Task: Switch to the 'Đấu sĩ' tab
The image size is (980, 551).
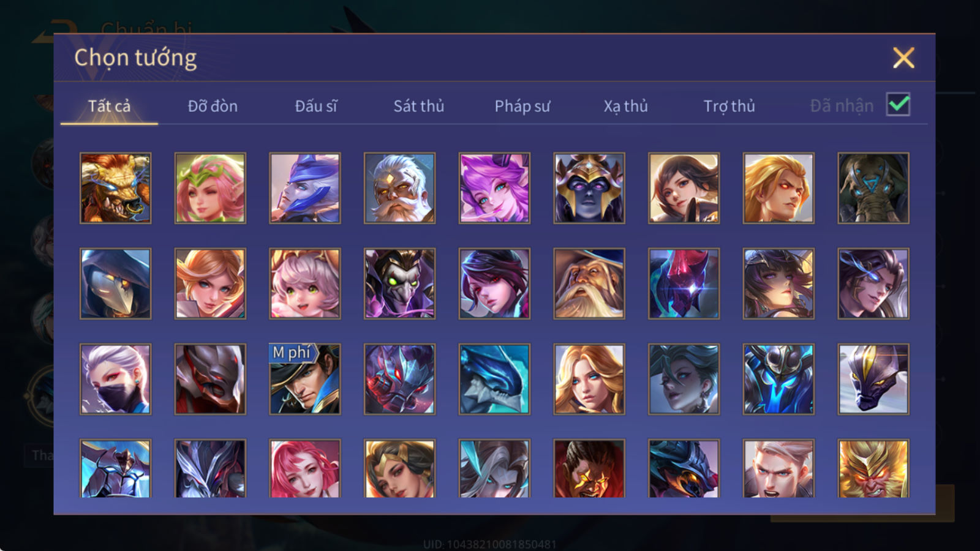Action: pos(315,106)
